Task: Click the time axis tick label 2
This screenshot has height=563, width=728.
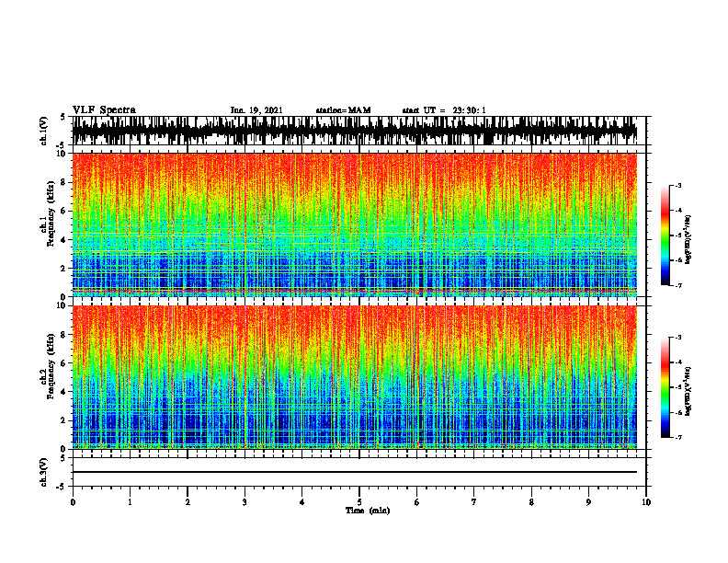Action: coord(188,502)
